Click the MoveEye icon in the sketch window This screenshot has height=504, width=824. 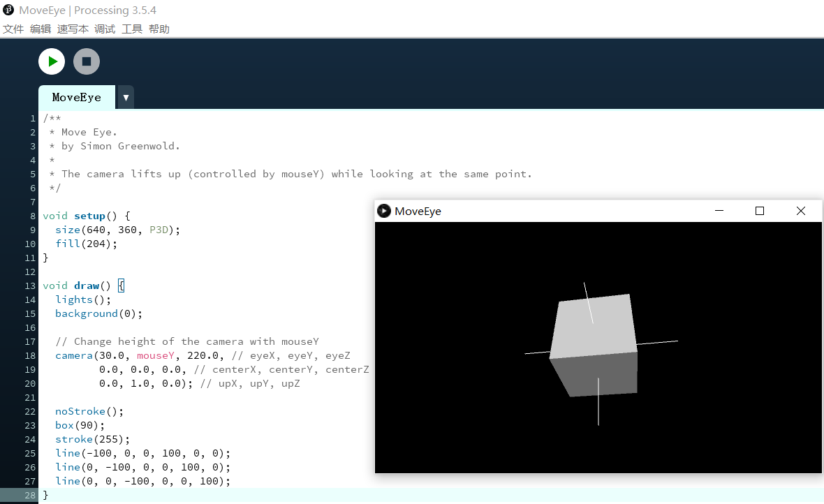[x=384, y=211]
